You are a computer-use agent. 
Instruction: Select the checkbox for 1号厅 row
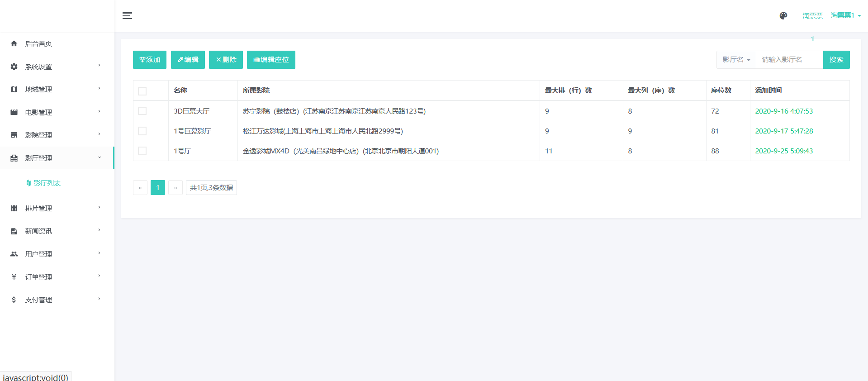[142, 151]
